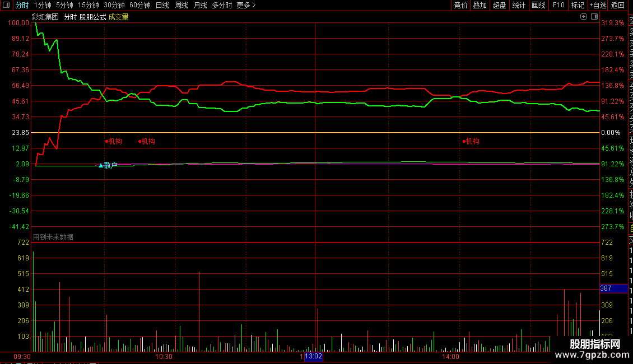Click the afternoon 机构 signal marker
This screenshot has height=364, width=633.
[x=471, y=141]
